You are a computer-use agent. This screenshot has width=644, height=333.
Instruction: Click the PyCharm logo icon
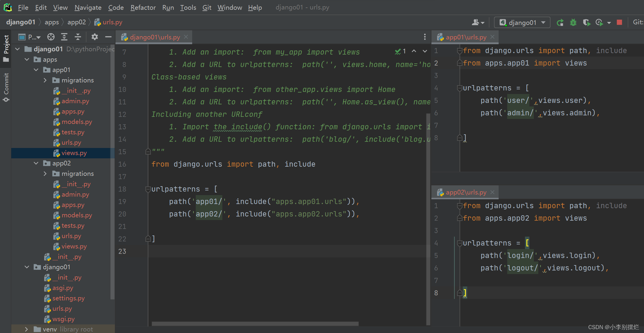click(x=8, y=7)
